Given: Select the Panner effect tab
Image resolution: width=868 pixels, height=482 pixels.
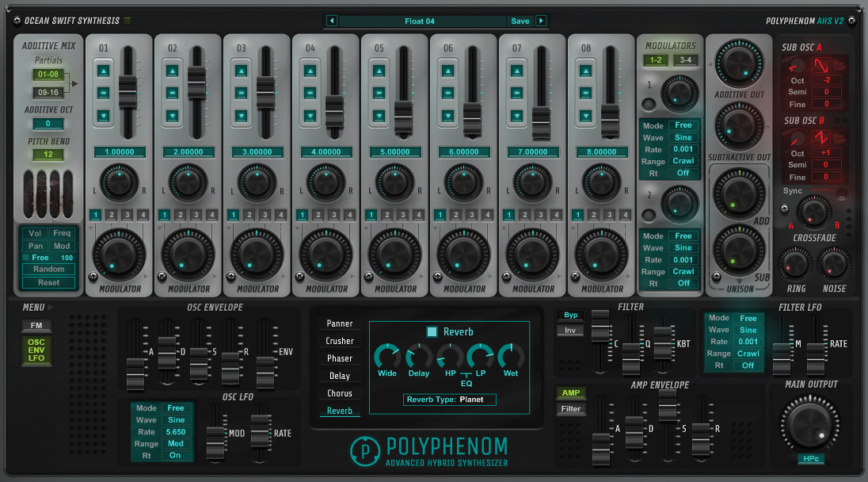Looking at the screenshot, I should click(339, 323).
